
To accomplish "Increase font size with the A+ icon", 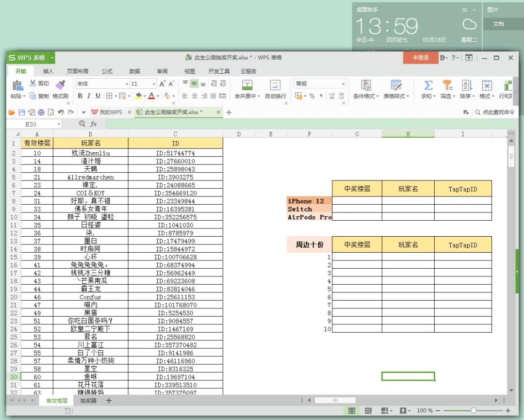I will (x=163, y=84).
